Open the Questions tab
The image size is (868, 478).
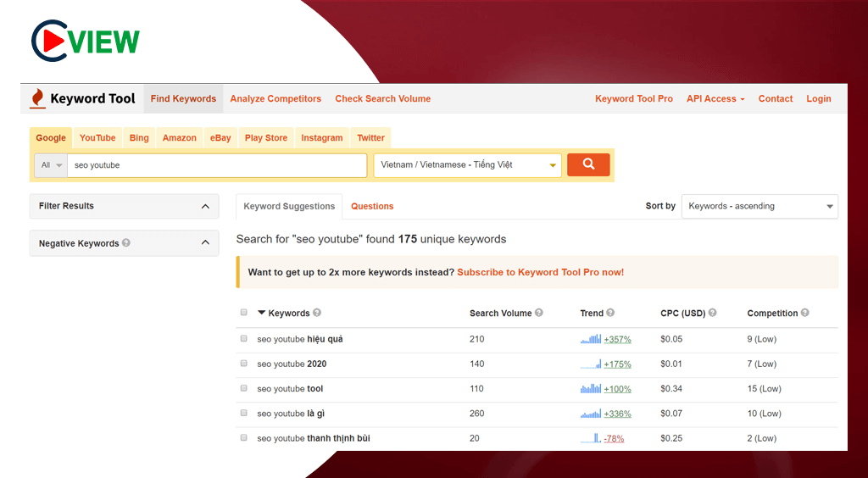(x=372, y=206)
